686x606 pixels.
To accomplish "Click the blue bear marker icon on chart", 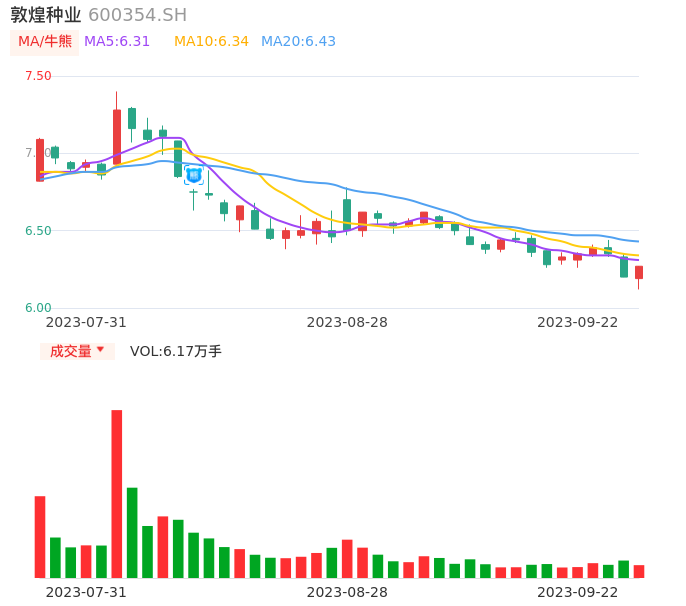I will coord(193,175).
